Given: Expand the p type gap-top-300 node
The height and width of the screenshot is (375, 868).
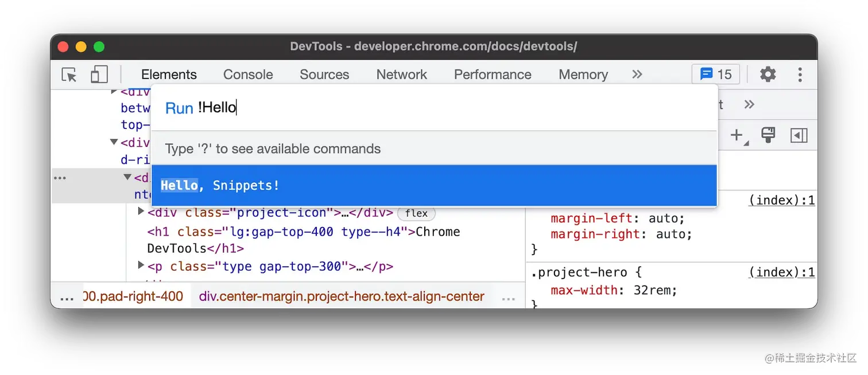Looking at the screenshot, I should (x=141, y=265).
